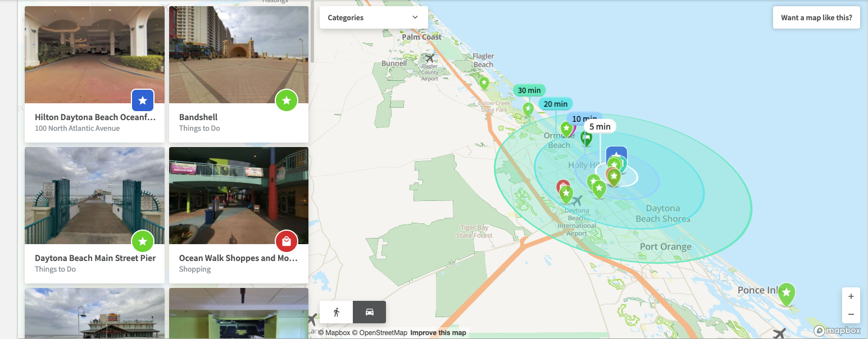Screen dimensions: 868x339
Task: Click the green star marker by Bulow Creek State Park
Action: tap(528, 109)
